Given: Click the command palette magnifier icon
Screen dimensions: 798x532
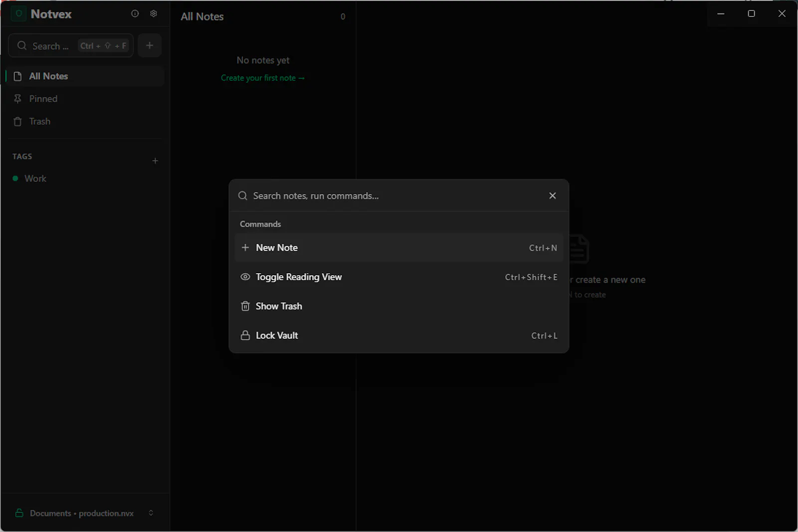Looking at the screenshot, I should (243, 195).
